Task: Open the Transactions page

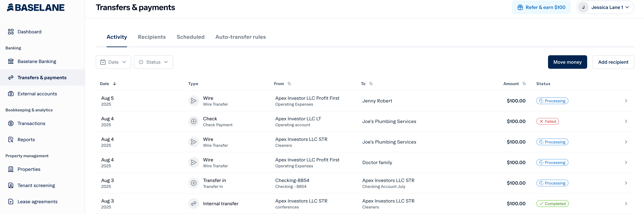Action: tap(42, 123)
